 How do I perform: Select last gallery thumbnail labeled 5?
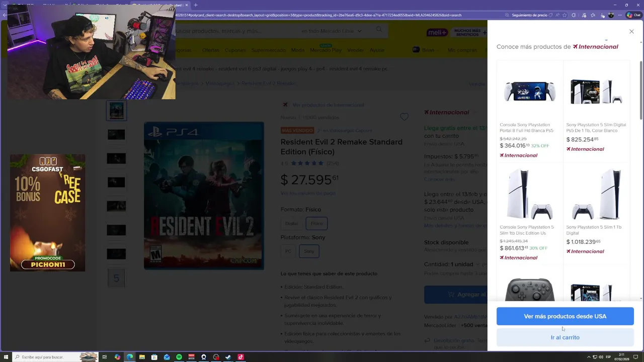point(116,278)
